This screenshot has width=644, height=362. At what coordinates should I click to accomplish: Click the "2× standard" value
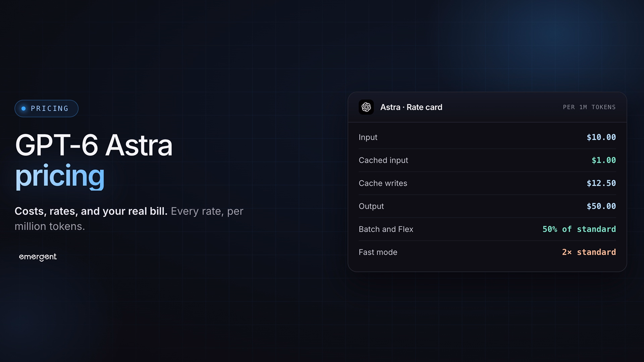589,252
